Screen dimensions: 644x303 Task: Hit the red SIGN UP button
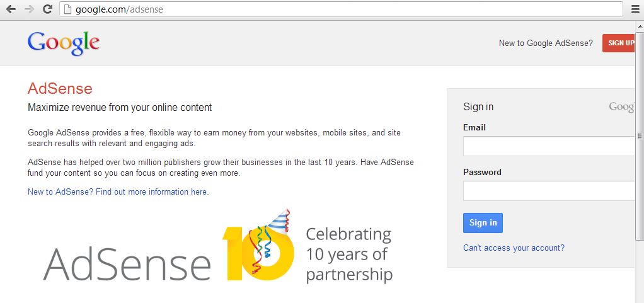point(620,43)
